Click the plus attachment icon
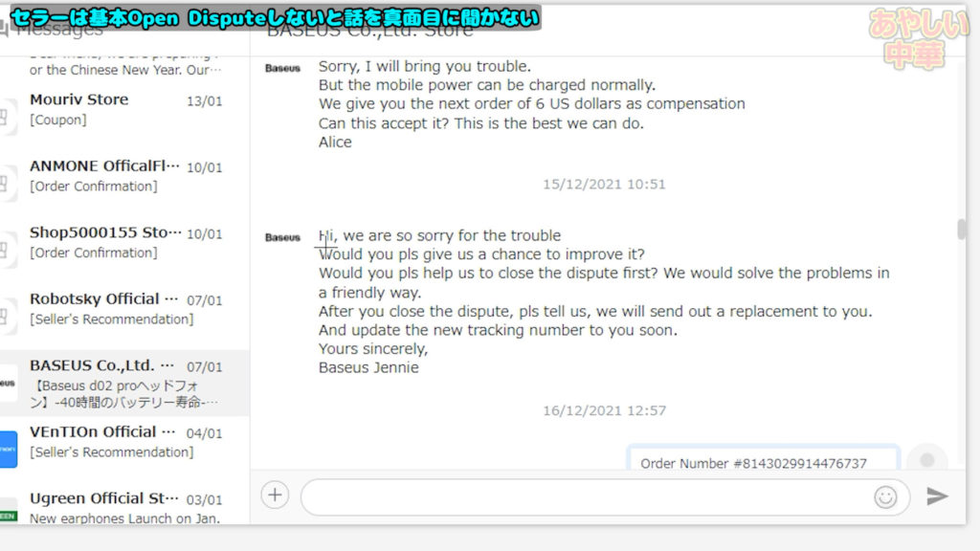 coord(275,496)
